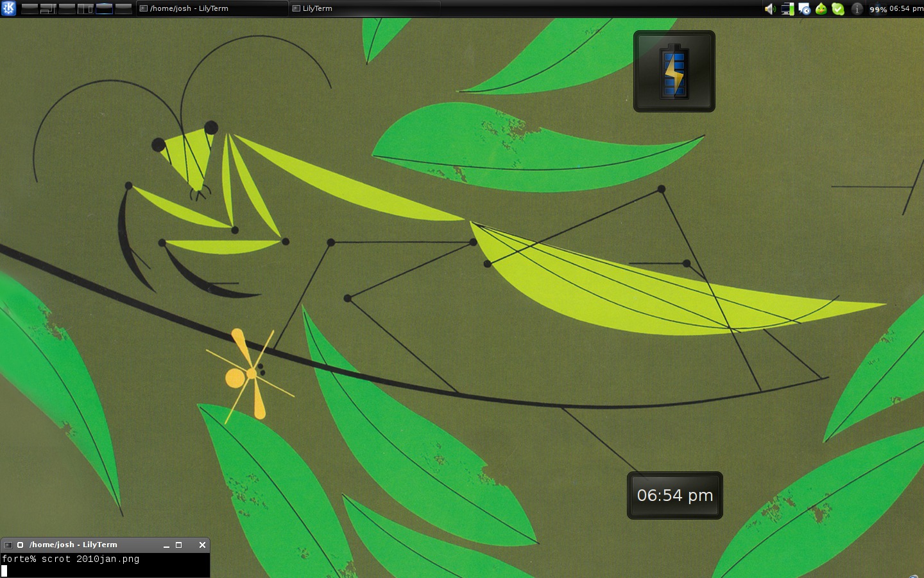Toggle the on-all-desktops button in LilyTerm titlebar

click(x=20, y=545)
